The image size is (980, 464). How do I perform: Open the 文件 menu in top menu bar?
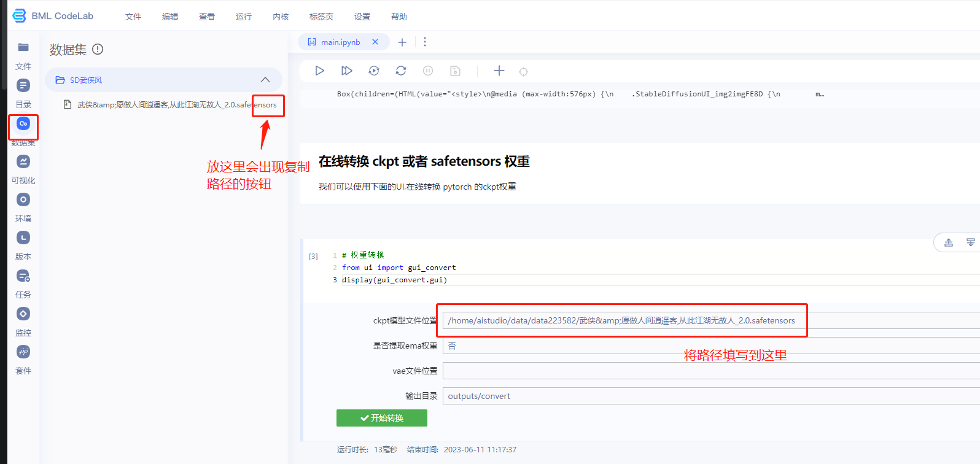[x=133, y=17]
